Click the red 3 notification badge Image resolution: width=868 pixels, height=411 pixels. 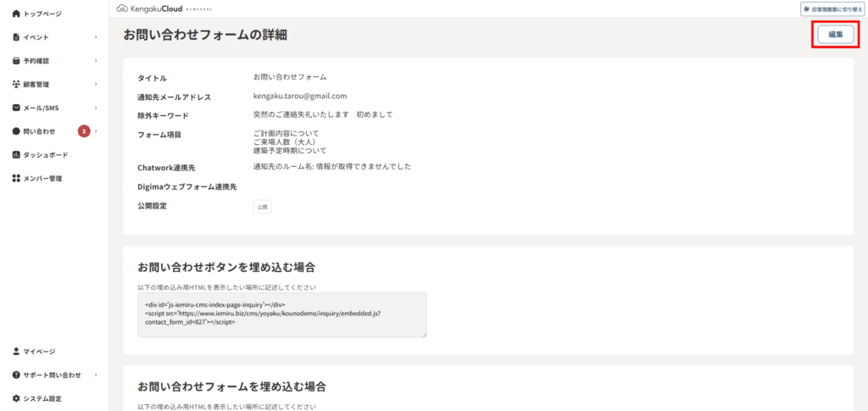tap(84, 131)
